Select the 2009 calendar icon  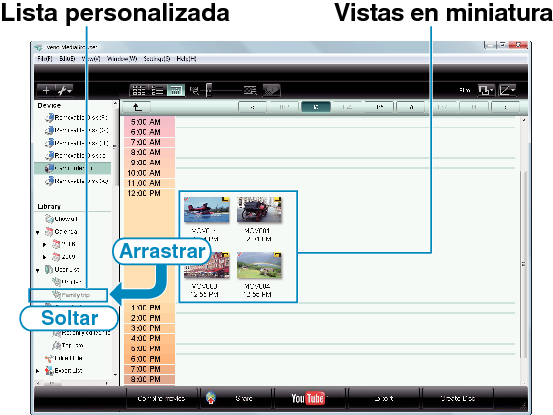(x=56, y=257)
